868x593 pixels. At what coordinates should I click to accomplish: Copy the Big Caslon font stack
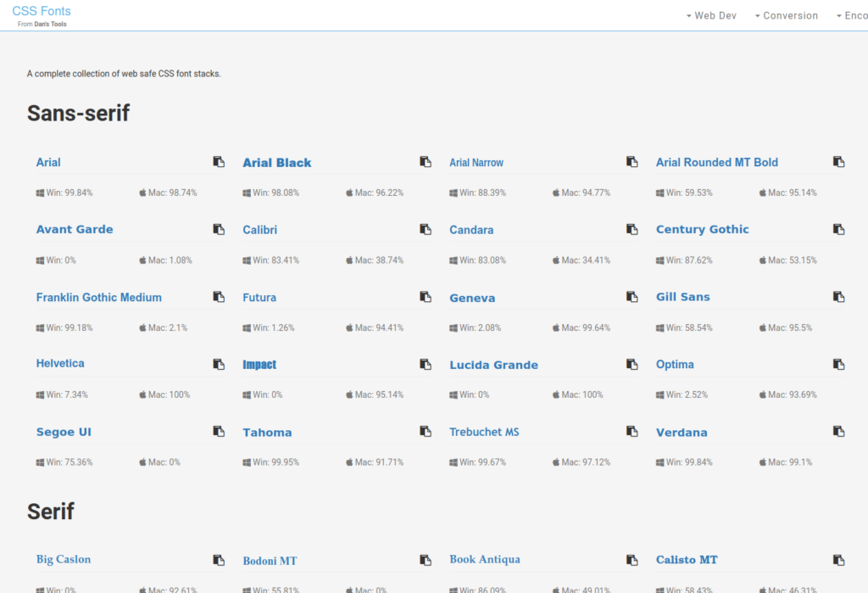click(219, 560)
